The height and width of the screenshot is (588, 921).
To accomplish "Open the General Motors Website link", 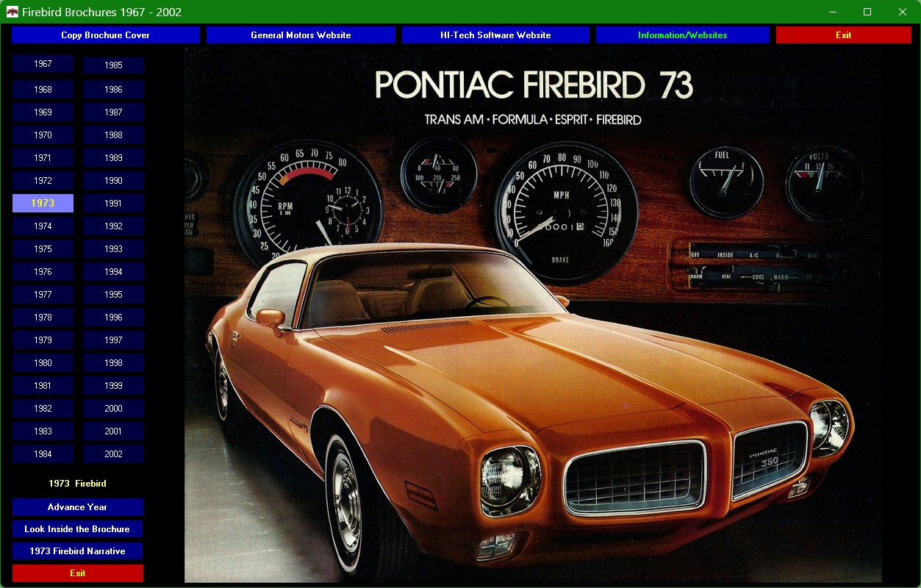I will click(x=301, y=35).
